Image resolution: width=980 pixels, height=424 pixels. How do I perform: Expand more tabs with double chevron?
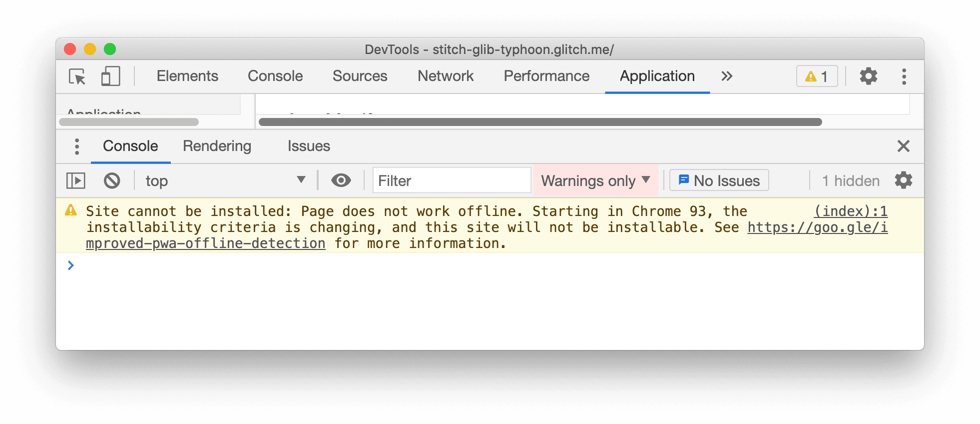pyautogui.click(x=727, y=76)
